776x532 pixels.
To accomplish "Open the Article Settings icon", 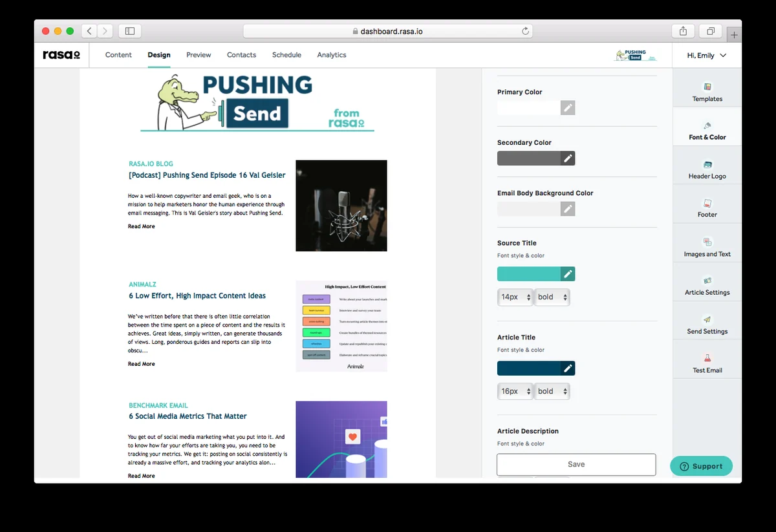I will point(707,281).
